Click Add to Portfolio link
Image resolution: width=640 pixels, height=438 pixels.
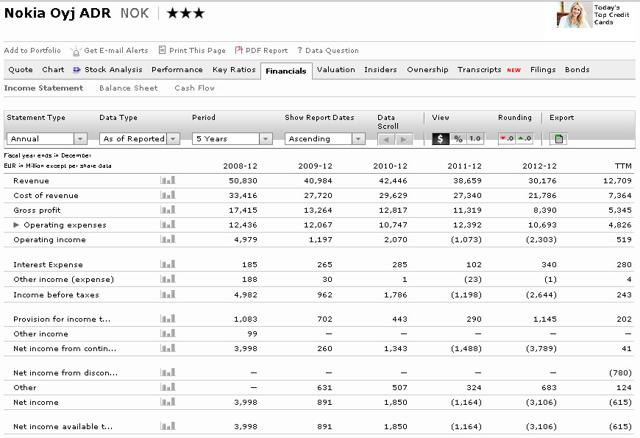point(32,50)
